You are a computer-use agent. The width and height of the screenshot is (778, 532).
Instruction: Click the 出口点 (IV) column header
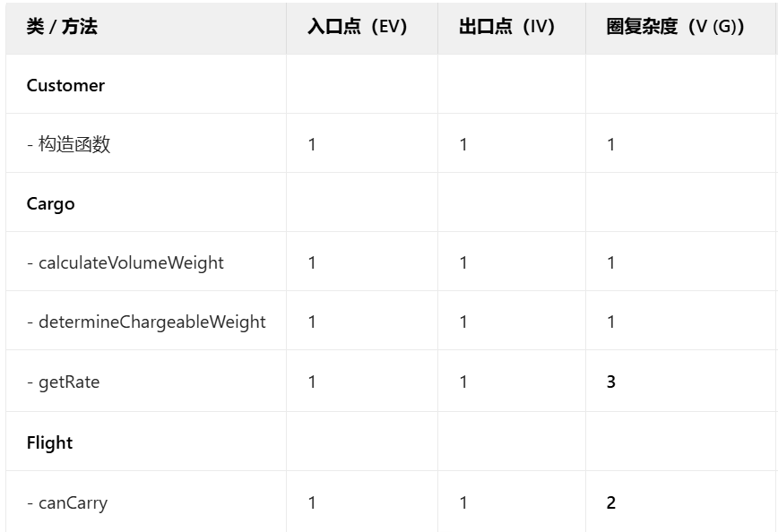pos(506,27)
